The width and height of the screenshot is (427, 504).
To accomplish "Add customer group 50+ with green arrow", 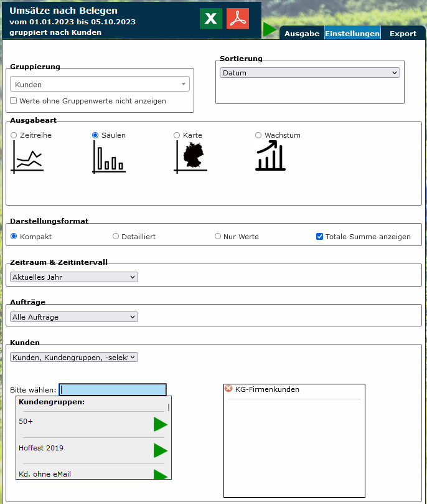I will click(x=161, y=424).
